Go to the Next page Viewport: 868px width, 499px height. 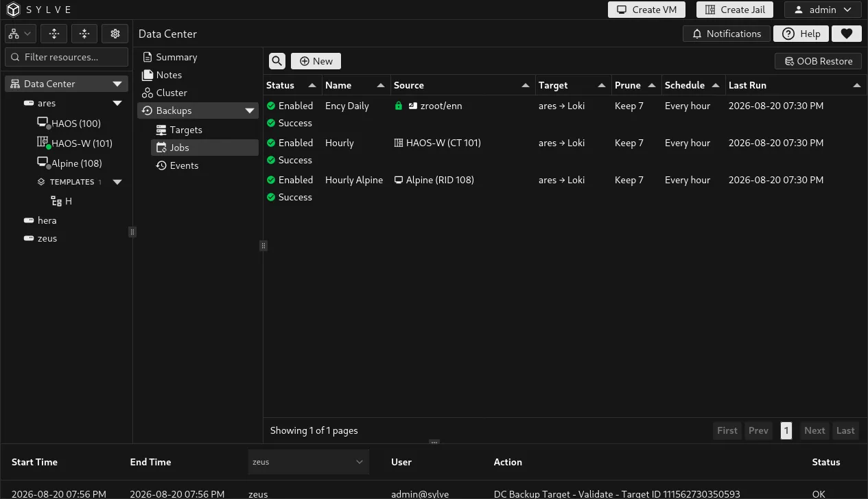pos(814,430)
